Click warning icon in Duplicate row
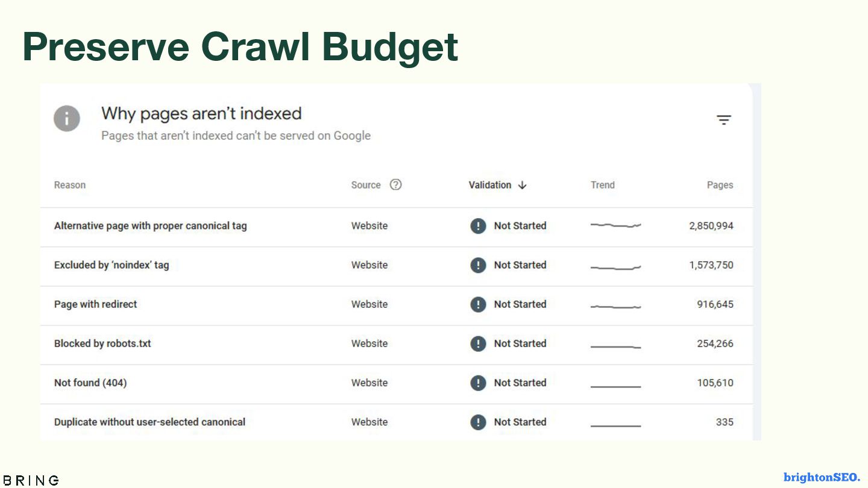This screenshot has height=488, width=868. [478, 422]
